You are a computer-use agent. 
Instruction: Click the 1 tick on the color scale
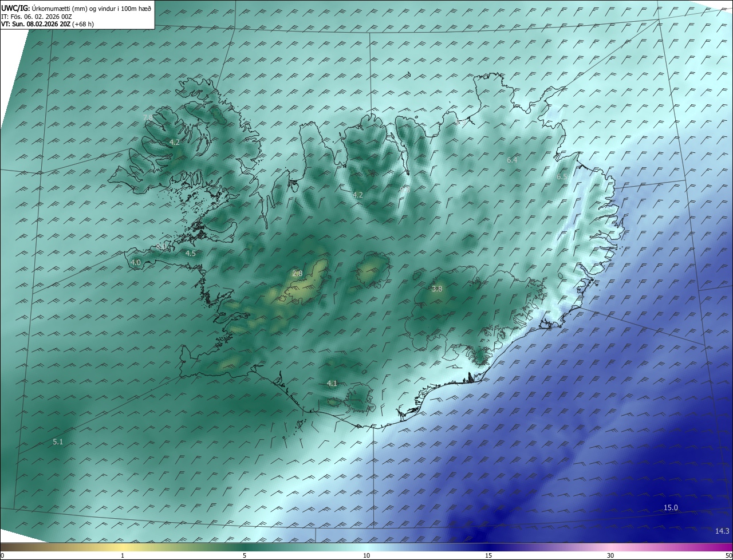tap(123, 555)
